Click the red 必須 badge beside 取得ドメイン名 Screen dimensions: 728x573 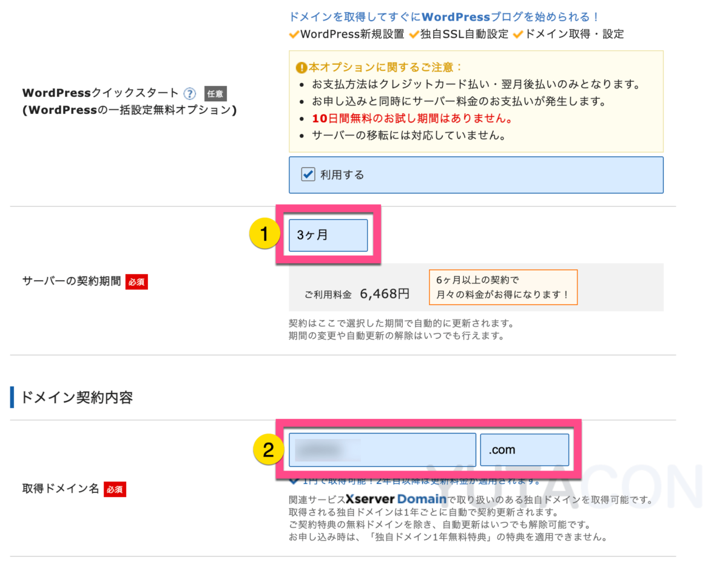pos(115,489)
